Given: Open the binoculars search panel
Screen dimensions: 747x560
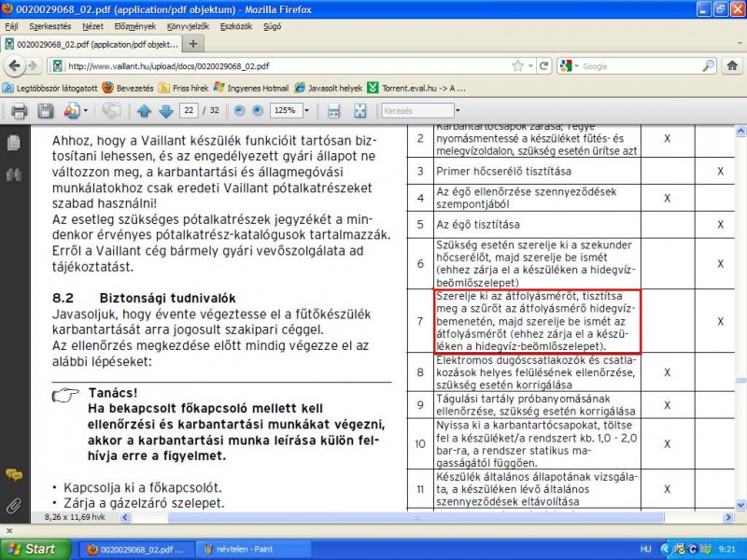Looking at the screenshot, I should pyautogui.click(x=14, y=175).
